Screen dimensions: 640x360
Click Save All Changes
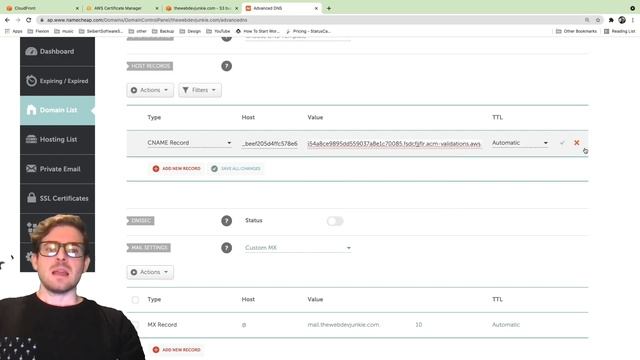tap(236, 169)
